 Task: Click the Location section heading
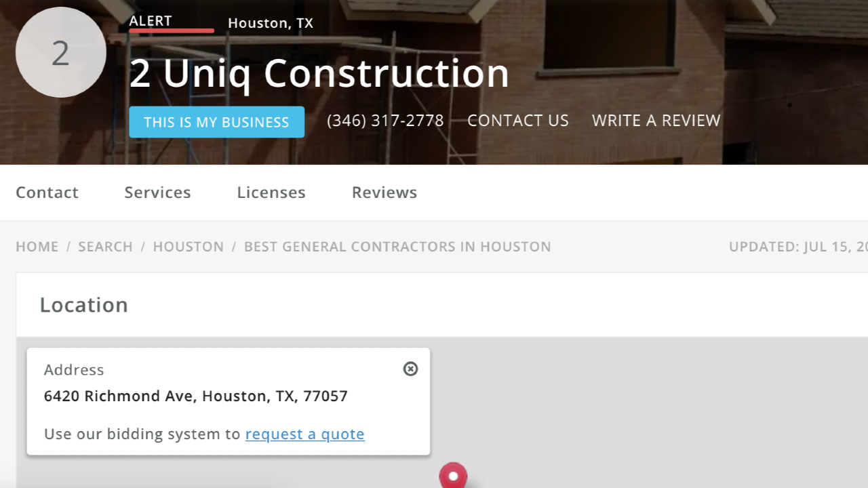[84, 305]
